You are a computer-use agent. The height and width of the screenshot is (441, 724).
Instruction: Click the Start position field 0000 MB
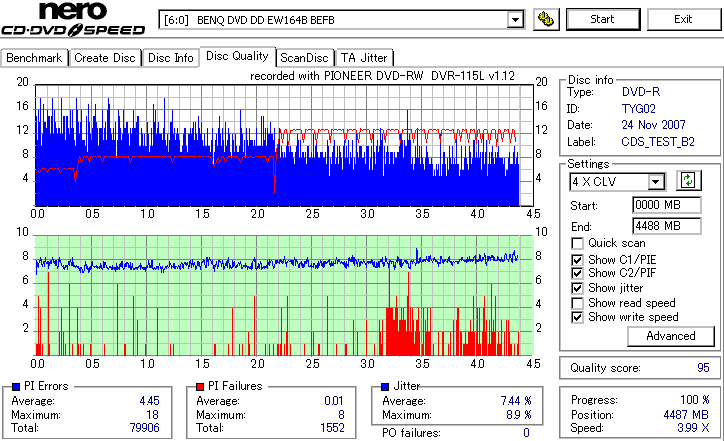coord(666,205)
